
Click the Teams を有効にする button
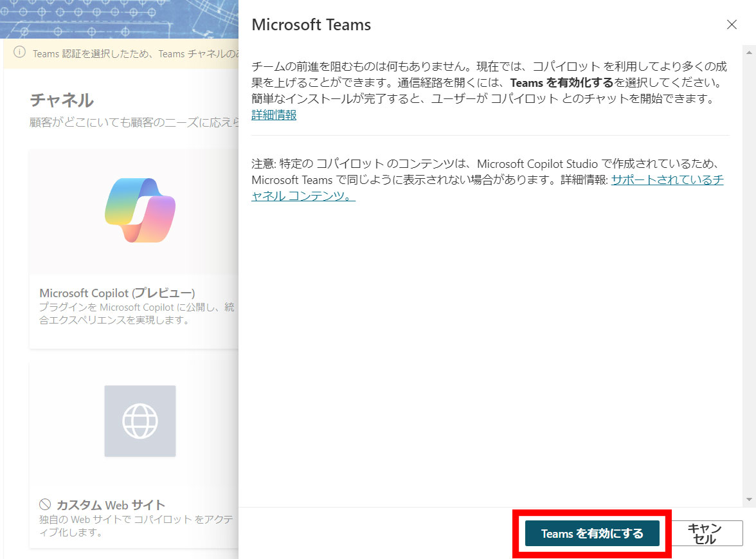(591, 533)
